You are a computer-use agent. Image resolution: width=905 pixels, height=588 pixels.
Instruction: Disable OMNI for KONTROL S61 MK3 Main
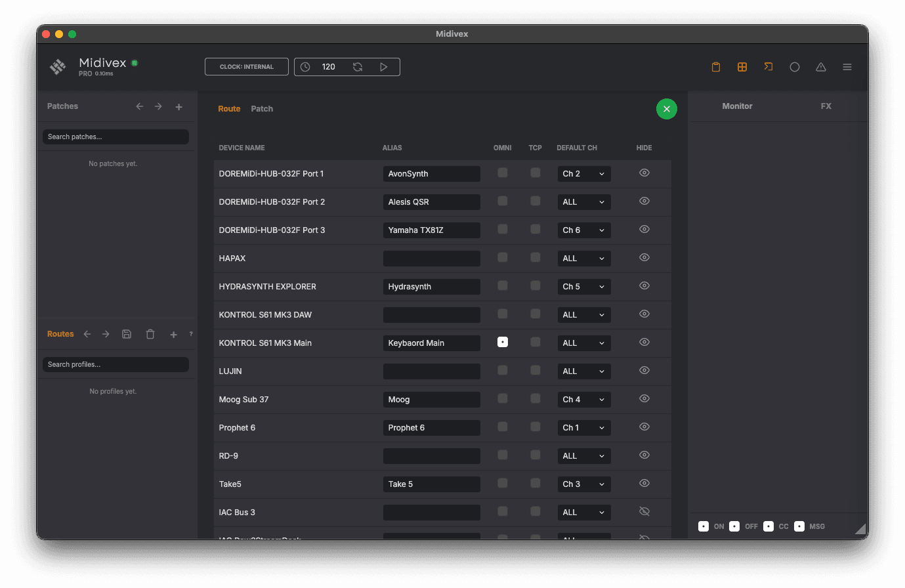[x=503, y=342]
